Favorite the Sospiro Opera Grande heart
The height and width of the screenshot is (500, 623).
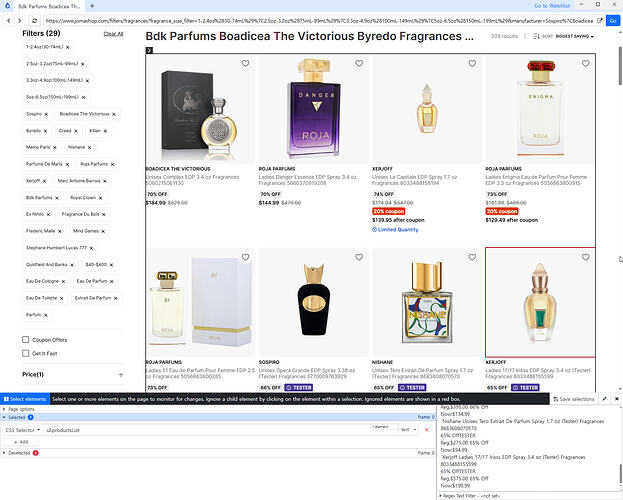click(359, 257)
